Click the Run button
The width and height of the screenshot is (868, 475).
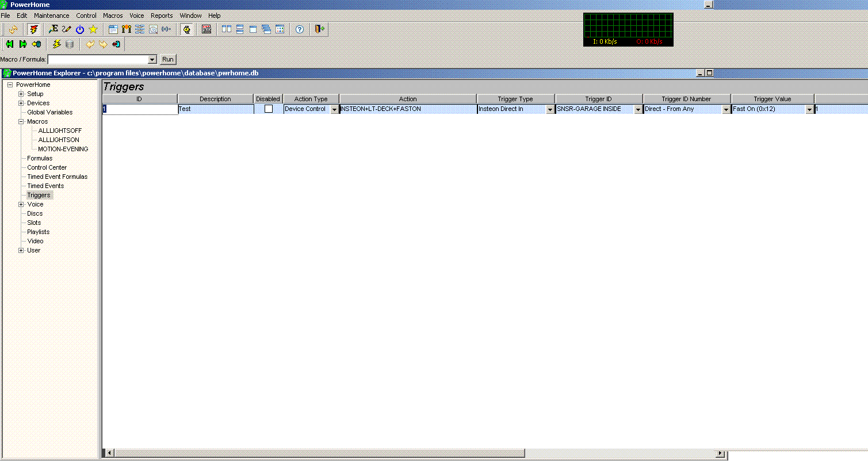pyautogui.click(x=168, y=59)
